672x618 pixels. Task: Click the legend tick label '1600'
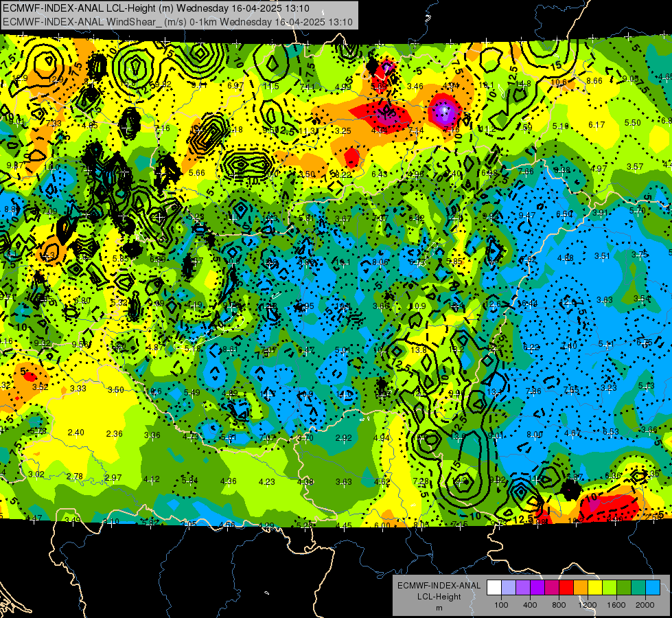click(616, 605)
